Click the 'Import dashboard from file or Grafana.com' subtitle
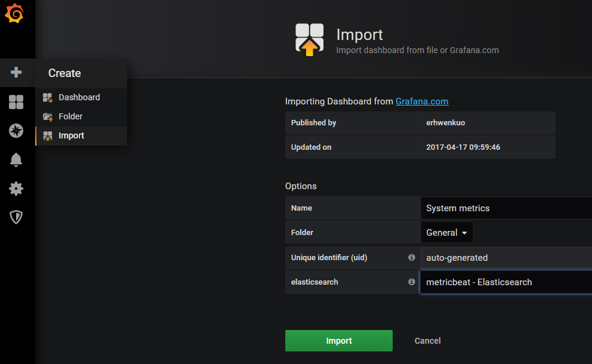The image size is (592, 364). tap(418, 50)
